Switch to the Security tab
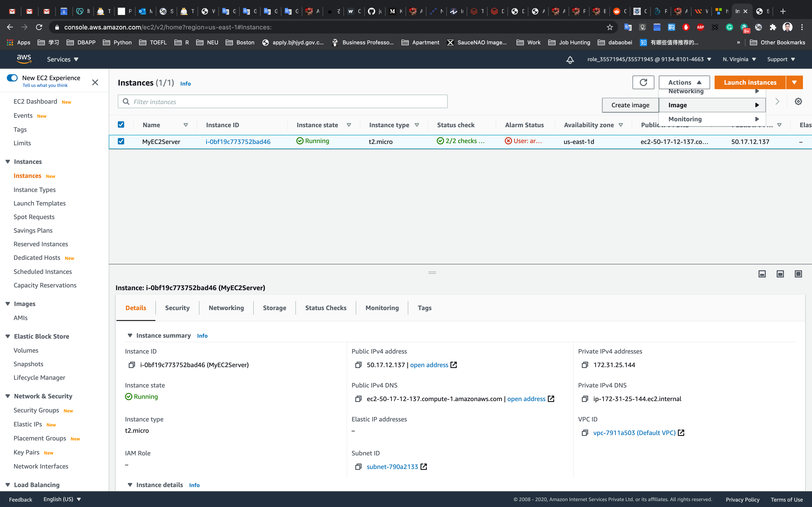The width and height of the screenshot is (812, 507). coord(177,308)
